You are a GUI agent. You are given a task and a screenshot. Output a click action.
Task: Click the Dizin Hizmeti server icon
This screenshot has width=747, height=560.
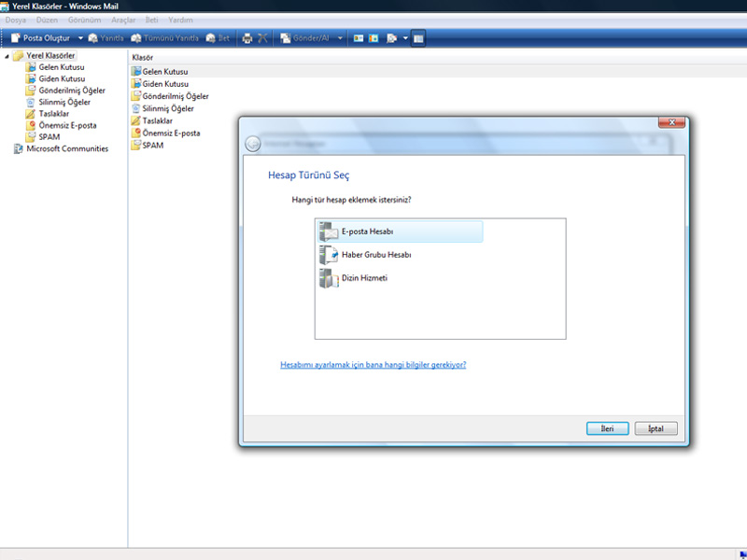[329, 278]
